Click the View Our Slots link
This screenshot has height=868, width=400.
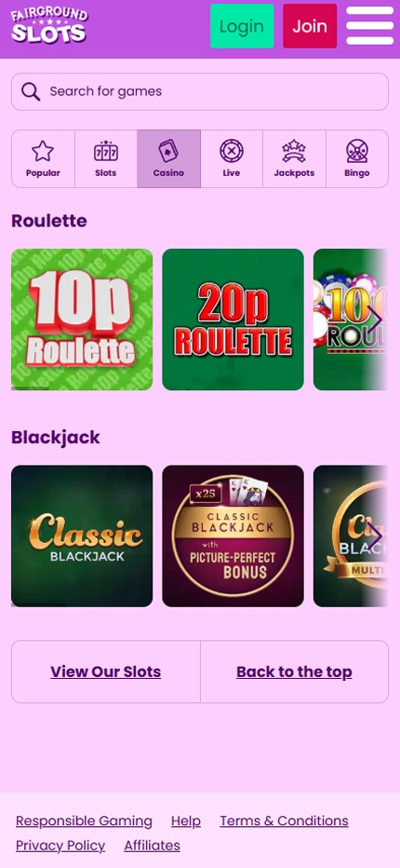click(x=106, y=671)
